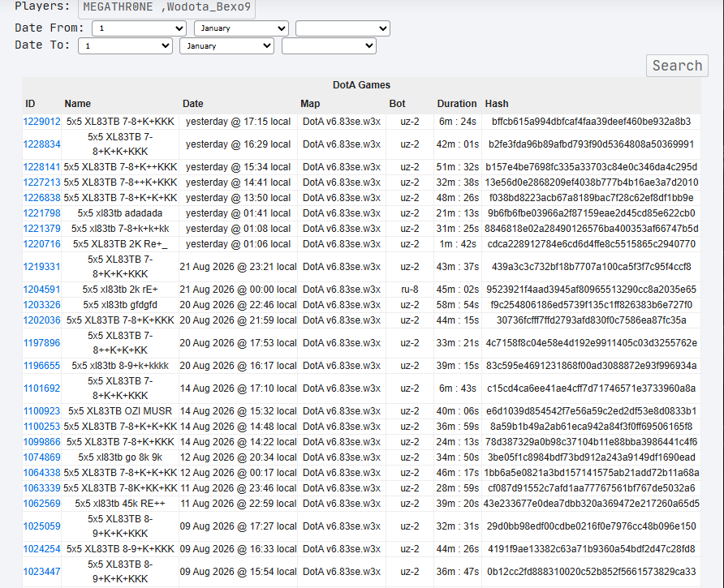The height and width of the screenshot is (588, 724).
Task: Click duration '58m : 54s'
Action: coord(458,305)
